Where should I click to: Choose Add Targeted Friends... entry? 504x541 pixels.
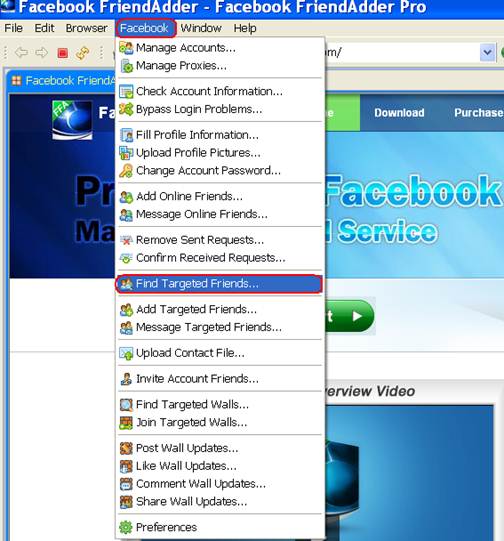(x=220, y=309)
